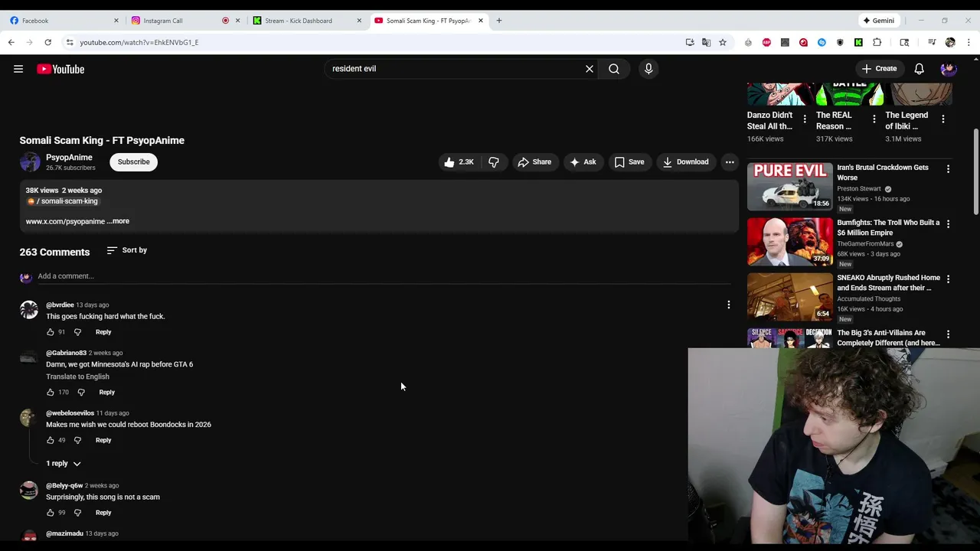Open the YouTube hamburger guide menu
980x551 pixels.
coord(18,69)
